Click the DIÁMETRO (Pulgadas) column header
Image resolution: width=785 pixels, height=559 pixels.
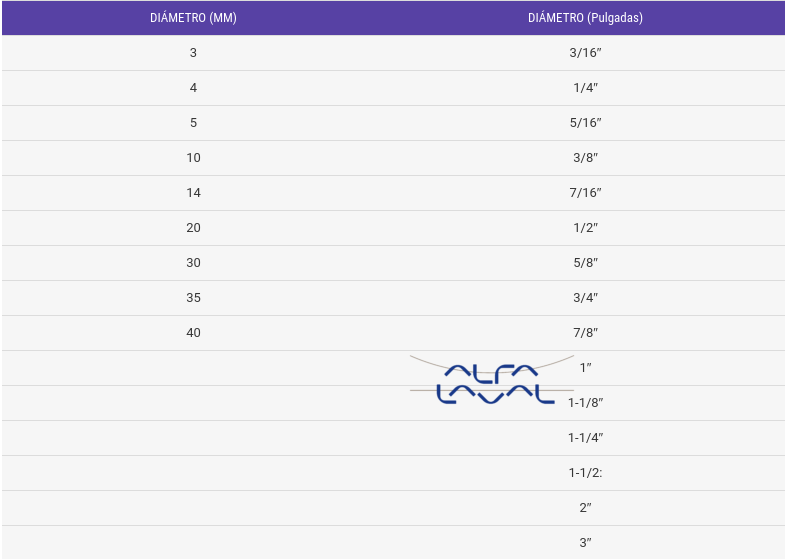coord(585,18)
